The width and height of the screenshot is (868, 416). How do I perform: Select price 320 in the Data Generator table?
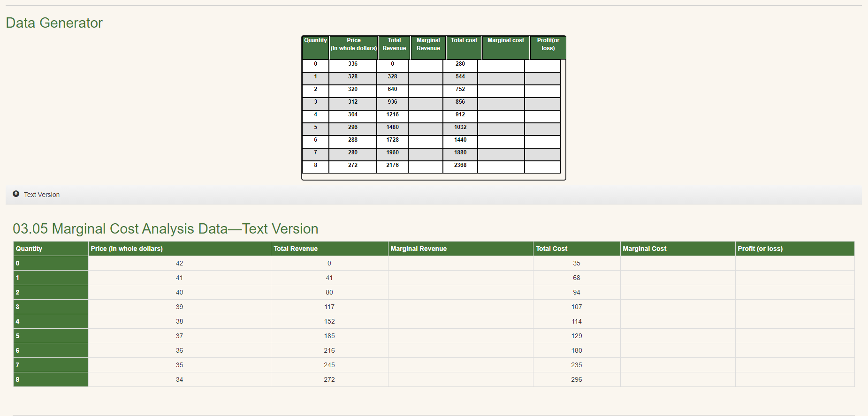(353, 89)
